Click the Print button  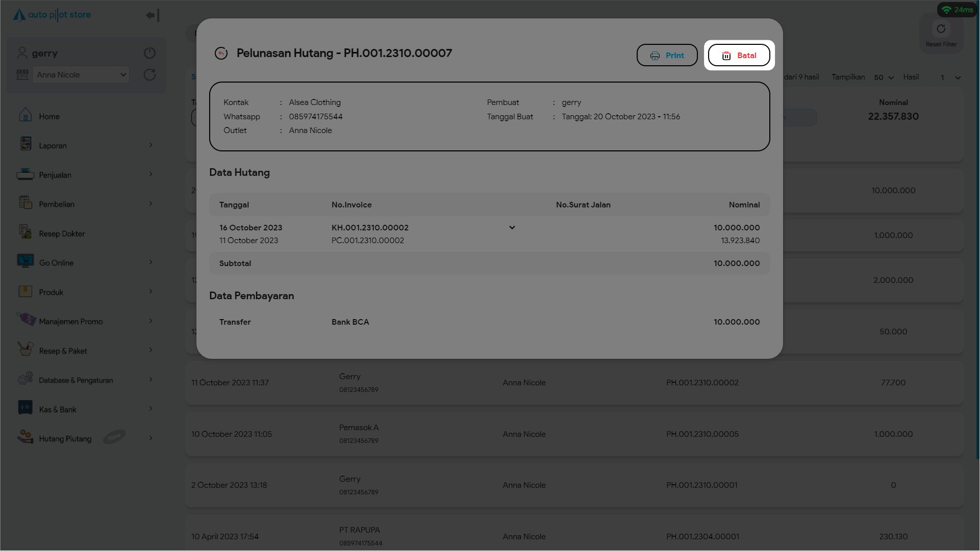pyautogui.click(x=667, y=56)
